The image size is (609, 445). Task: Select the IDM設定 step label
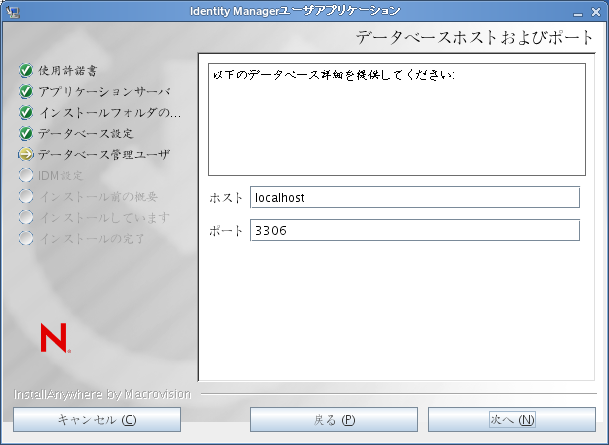click(60, 176)
